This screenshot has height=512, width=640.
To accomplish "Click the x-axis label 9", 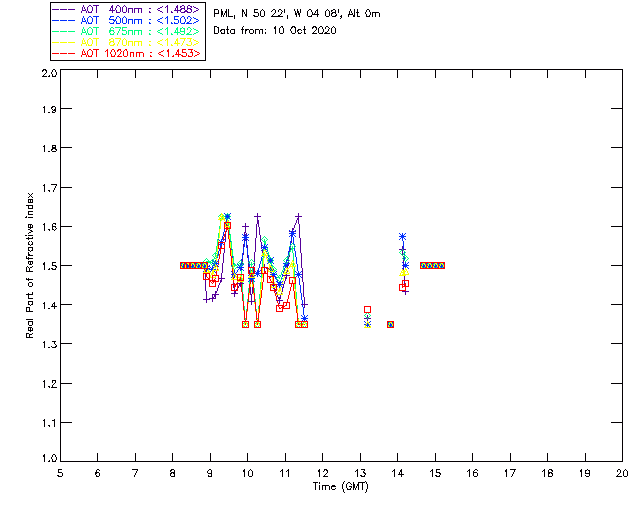I will [x=210, y=473].
